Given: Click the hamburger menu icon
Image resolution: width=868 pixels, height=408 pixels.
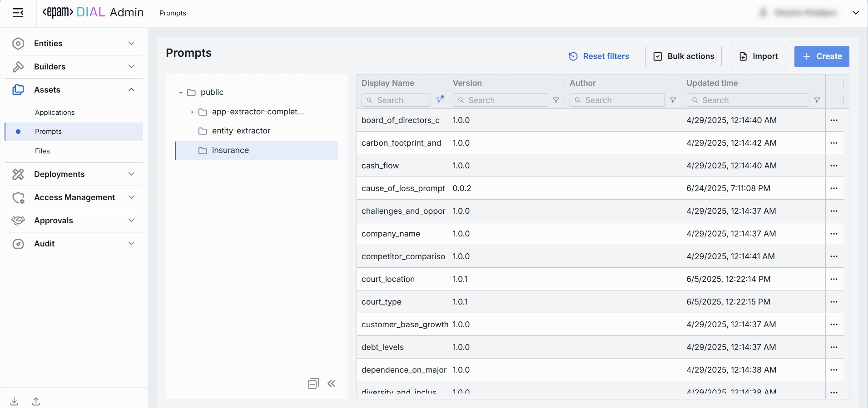Looking at the screenshot, I should pyautogui.click(x=18, y=13).
